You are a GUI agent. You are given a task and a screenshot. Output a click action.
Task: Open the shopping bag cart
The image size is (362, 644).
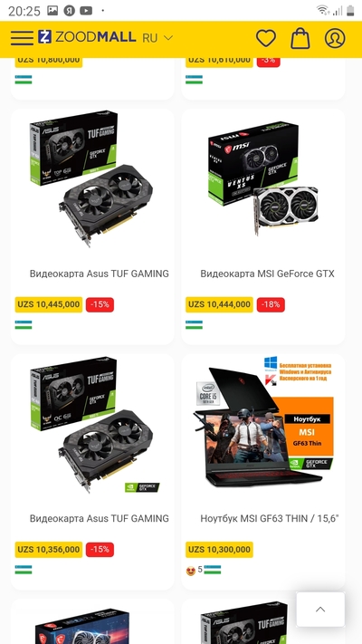300,38
